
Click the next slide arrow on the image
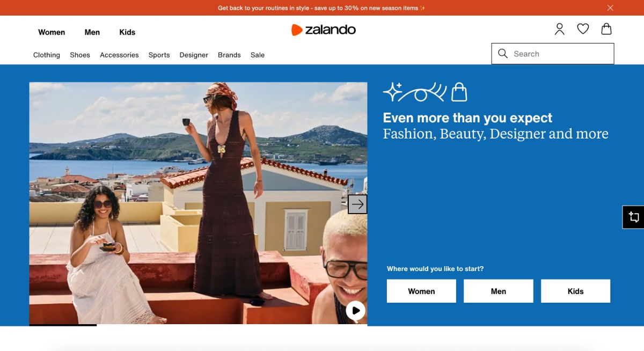[357, 204]
